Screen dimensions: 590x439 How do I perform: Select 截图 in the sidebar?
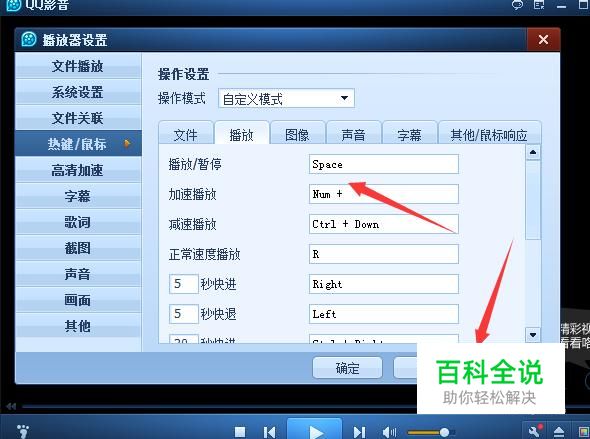[78, 248]
